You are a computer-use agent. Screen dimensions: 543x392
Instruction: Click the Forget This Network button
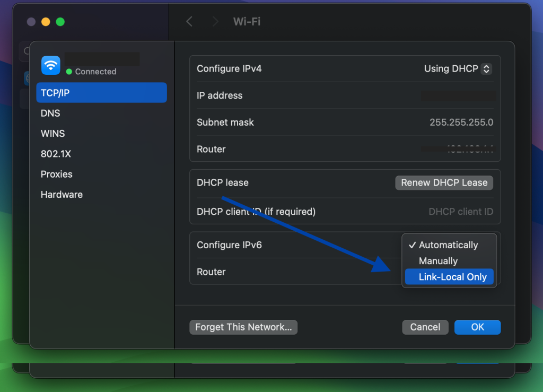pyautogui.click(x=243, y=327)
